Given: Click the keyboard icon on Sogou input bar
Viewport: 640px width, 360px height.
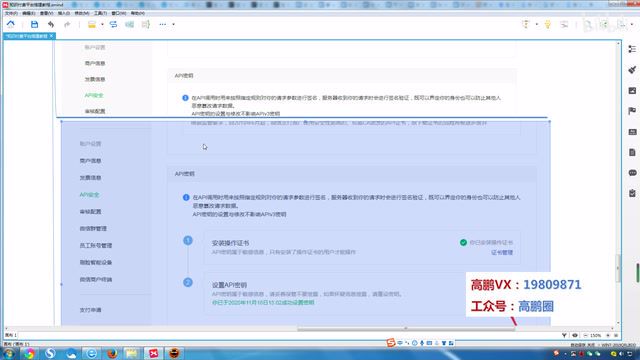Looking at the screenshot, I should 429,343.
